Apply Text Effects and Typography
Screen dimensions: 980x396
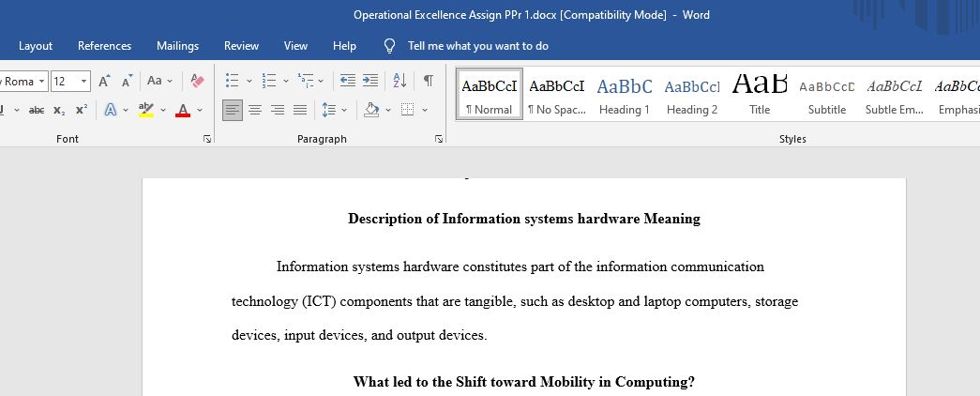tap(111, 110)
